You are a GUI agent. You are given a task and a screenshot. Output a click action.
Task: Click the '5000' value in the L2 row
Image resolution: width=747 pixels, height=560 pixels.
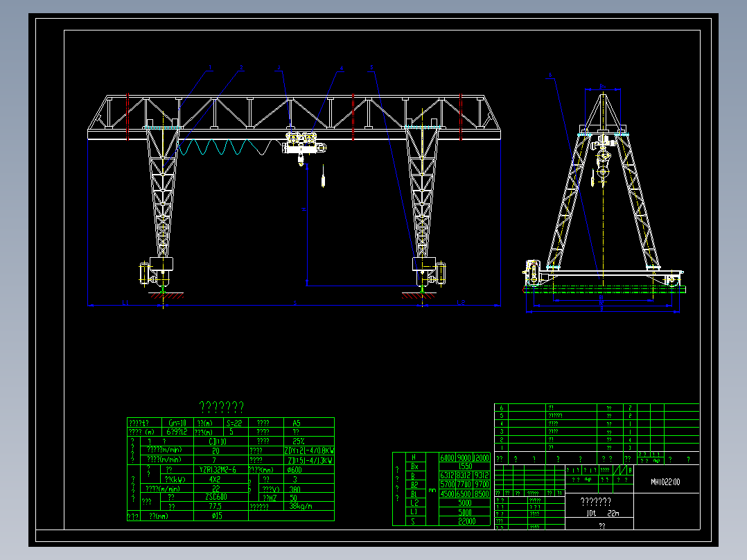[465, 502]
